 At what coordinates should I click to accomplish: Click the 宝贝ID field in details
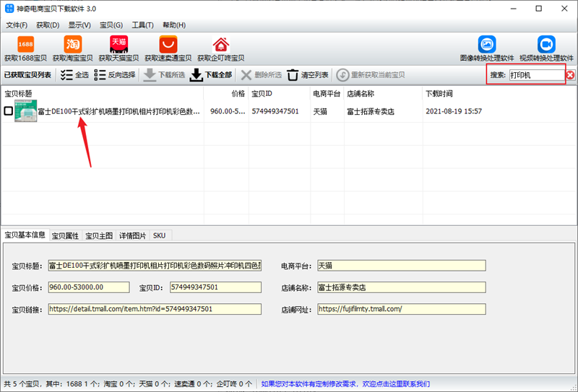(215, 287)
